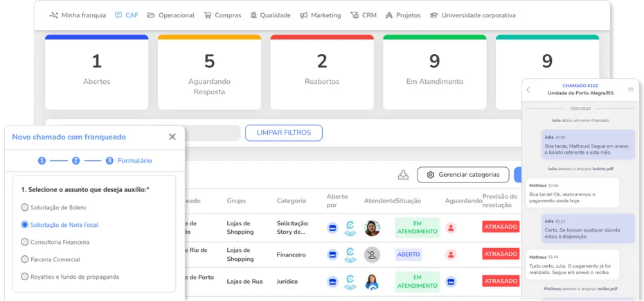Click the Grupo column header
Screen dimensions: 644x301
[x=236, y=200]
